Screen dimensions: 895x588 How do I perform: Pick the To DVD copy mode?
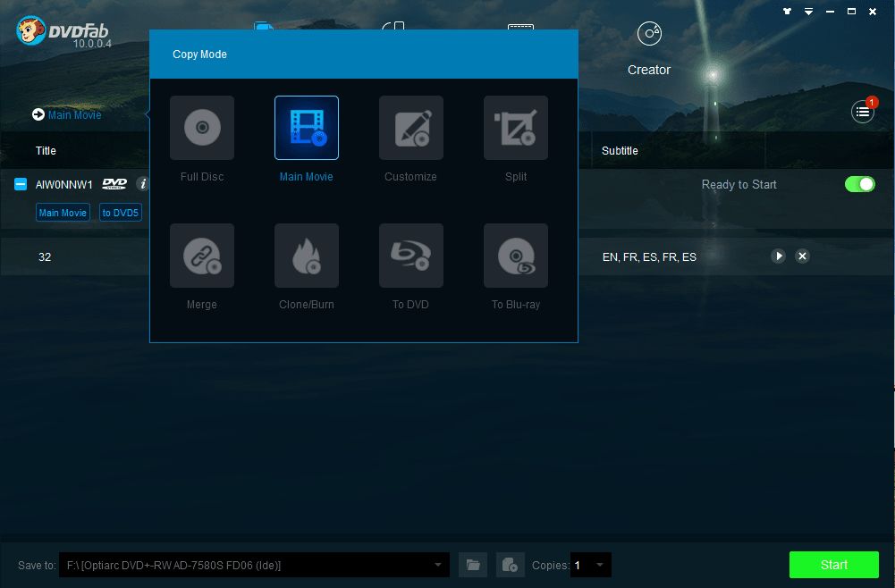pyautogui.click(x=411, y=256)
